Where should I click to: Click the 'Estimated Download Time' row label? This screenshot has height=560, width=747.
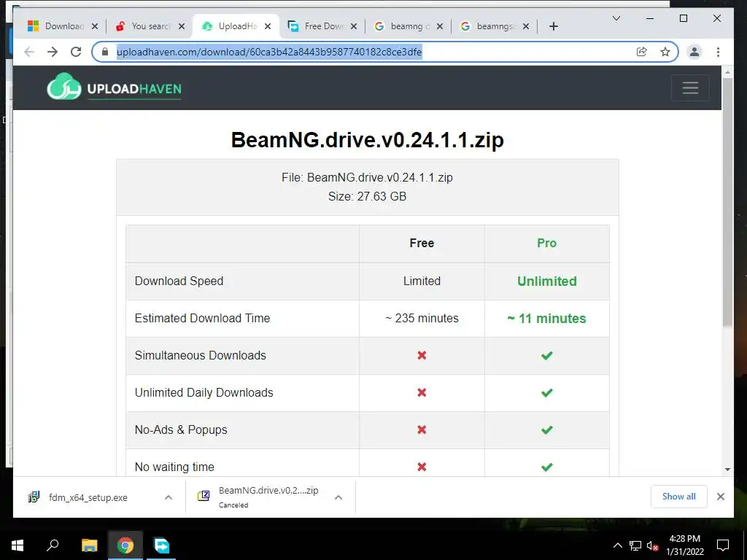[202, 318]
